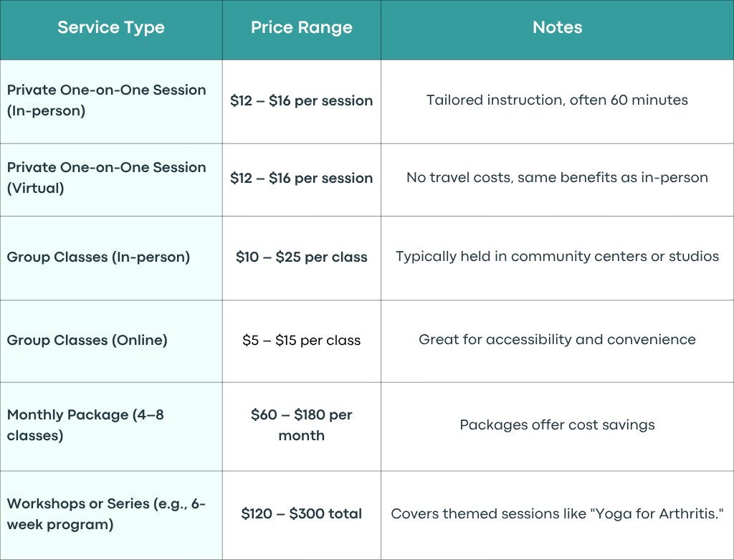This screenshot has width=734, height=560.
Task: Click the 'Yoga for Arthritis' note text
Action: (557, 513)
